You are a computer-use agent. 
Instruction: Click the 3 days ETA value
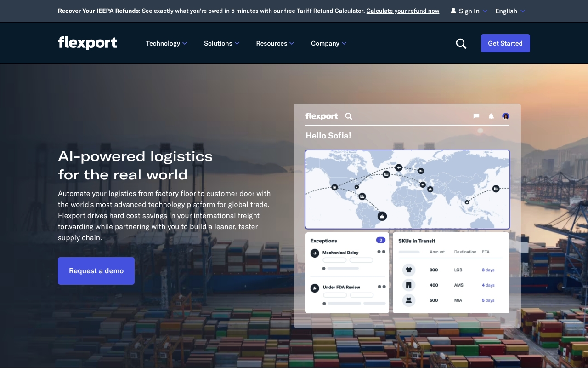coord(488,270)
